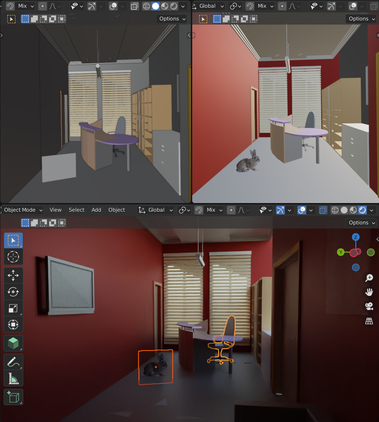Toggle camera view with the camera icon

coord(369,306)
